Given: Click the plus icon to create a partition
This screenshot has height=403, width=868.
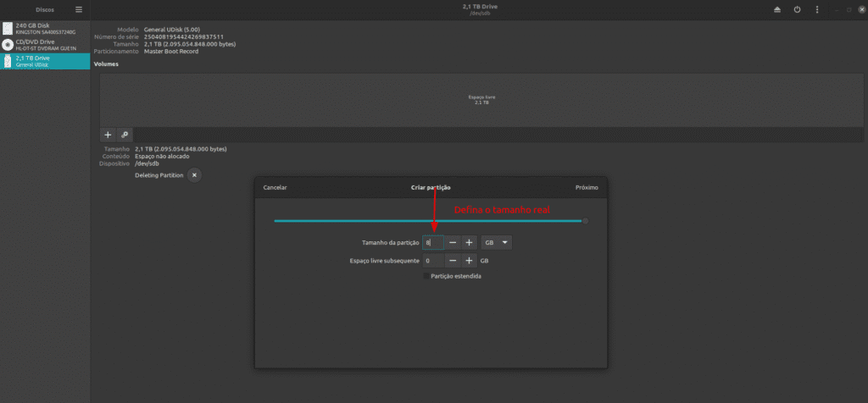Looking at the screenshot, I should 108,135.
